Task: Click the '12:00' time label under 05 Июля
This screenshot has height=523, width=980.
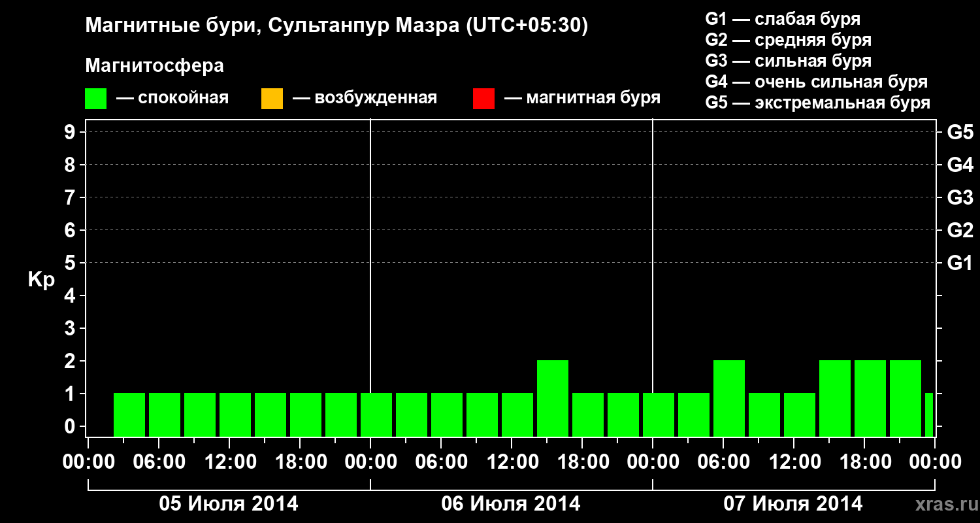Action: coord(229,462)
